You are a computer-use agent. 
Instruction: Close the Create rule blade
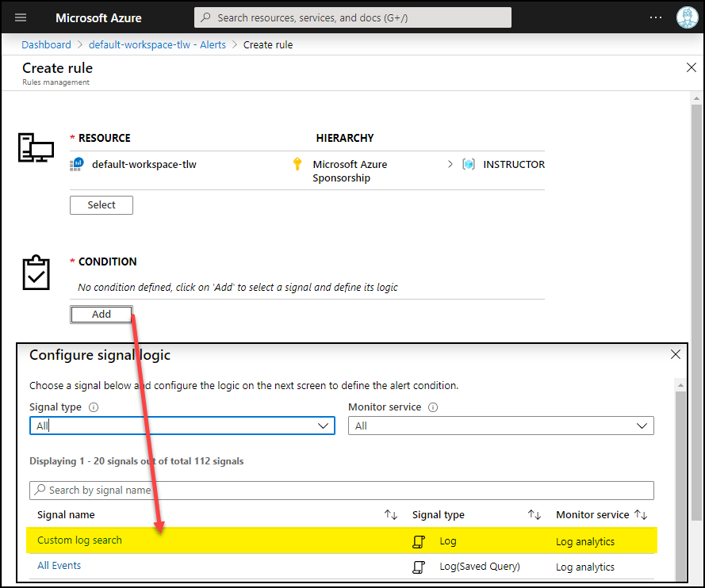[x=691, y=68]
